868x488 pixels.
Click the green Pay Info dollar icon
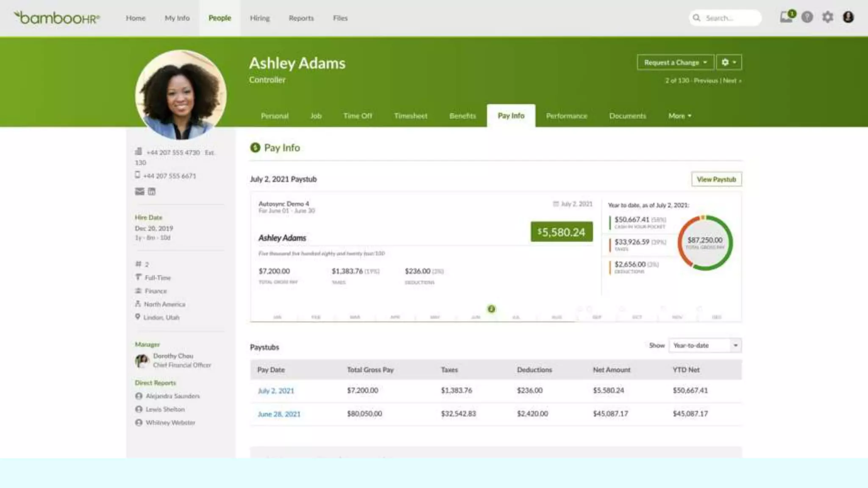tap(255, 147)
